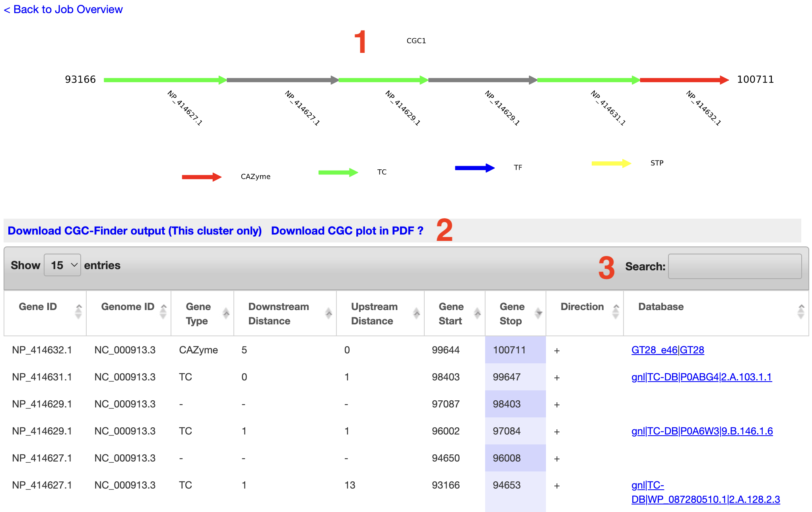The image size is (812, 512).
Task: Click the blue TF legend arrow
Action: click(x=474, y=168)
